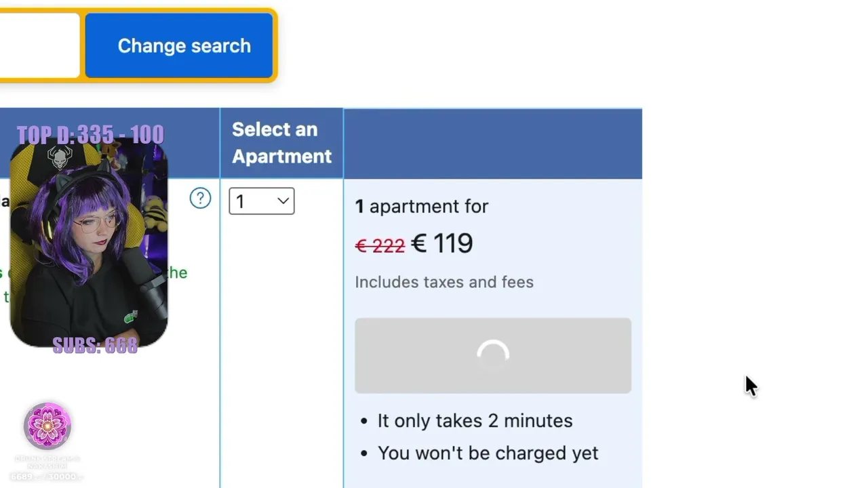Click the TOP D:335 - 100 overlay text
This screenshot has height=488, width=868.
coord(90,135)
